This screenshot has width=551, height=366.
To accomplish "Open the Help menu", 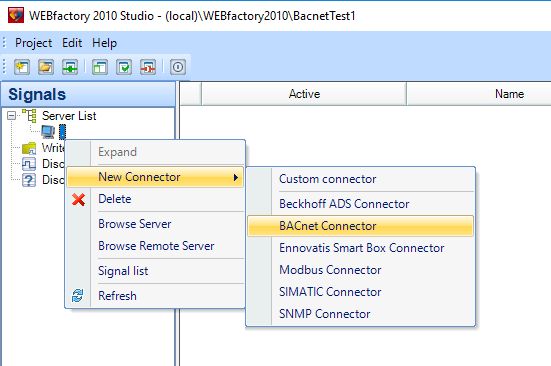I will coord(104,43).
